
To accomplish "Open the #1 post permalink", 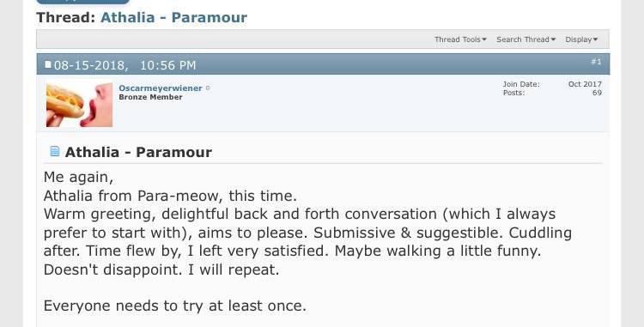I will click(x=597, y=62).
